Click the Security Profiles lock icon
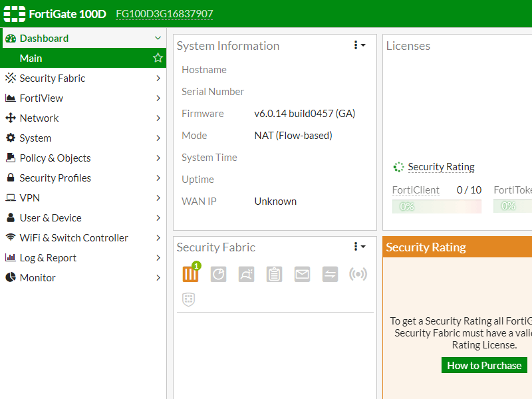532x399 pixels. click(11, 178)
